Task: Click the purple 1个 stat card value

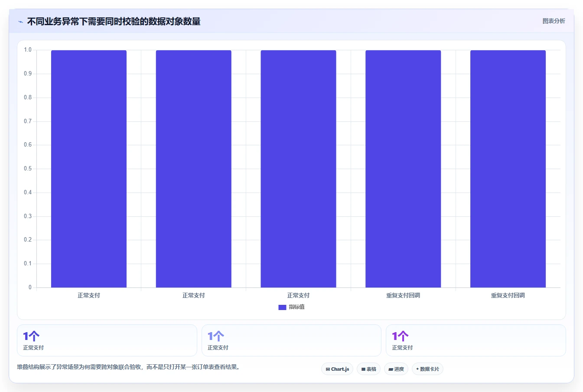Action: click(x=400, y=336)
